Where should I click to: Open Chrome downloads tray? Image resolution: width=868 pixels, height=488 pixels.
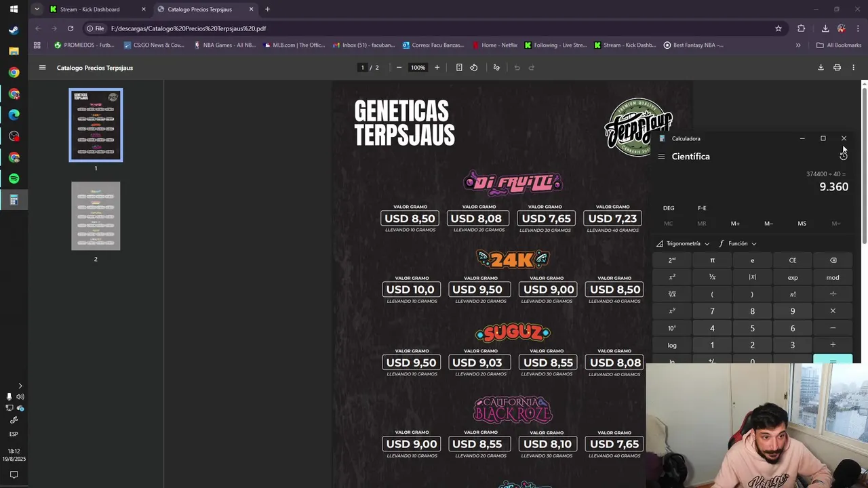pyautogui.click(x=825, y=28)
